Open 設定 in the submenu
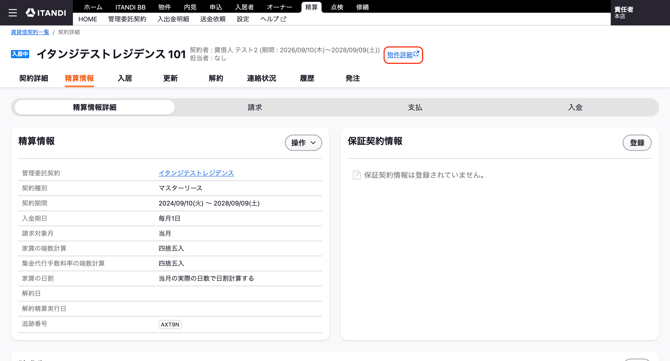 coord(243,19)
